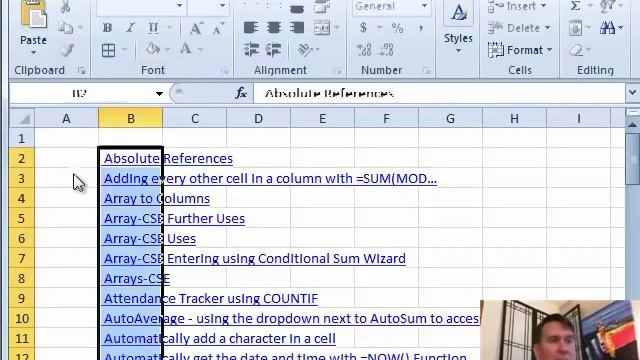Open the Array to Columns link

(x=157, y=198)
